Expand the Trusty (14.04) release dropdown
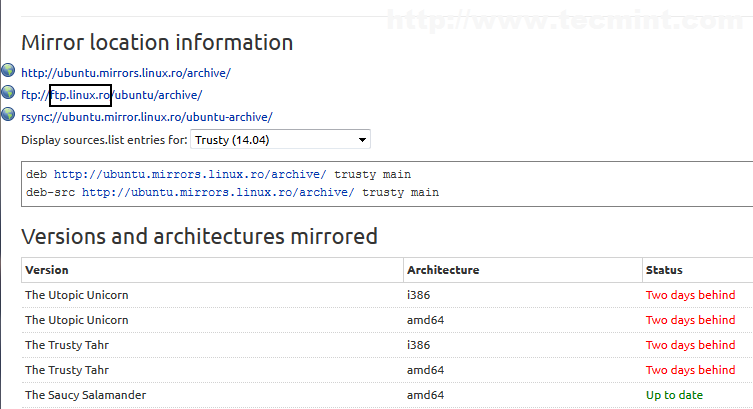The height and width of the screenshot is (409, 753). 280,139
